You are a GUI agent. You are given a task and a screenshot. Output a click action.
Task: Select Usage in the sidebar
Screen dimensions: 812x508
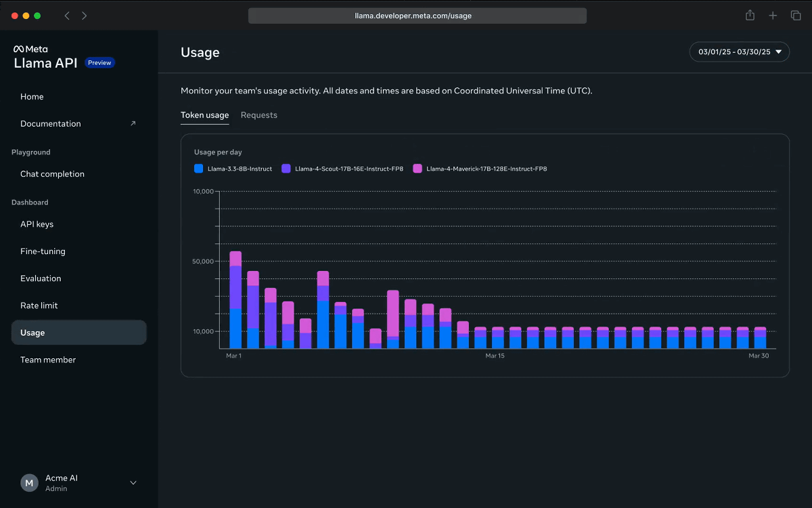point(79,333)
